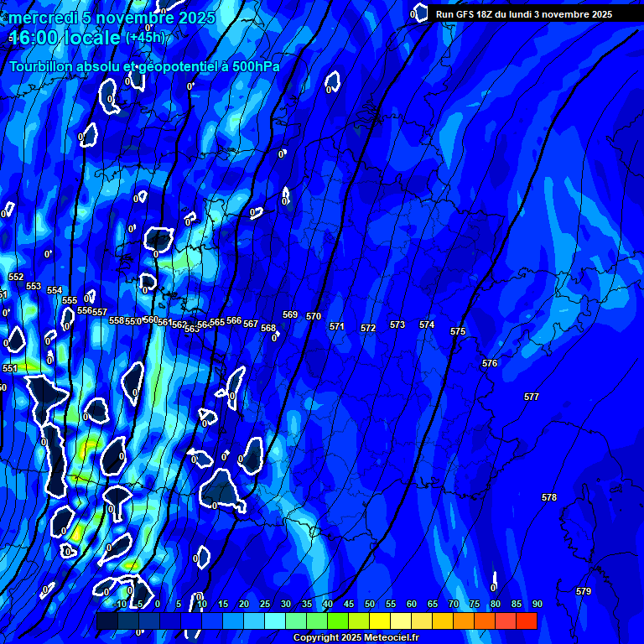Screen dimensions: 644x644
Task: Click the '(+45h)' forecast offset label
Action: click(x=146, y=38)
